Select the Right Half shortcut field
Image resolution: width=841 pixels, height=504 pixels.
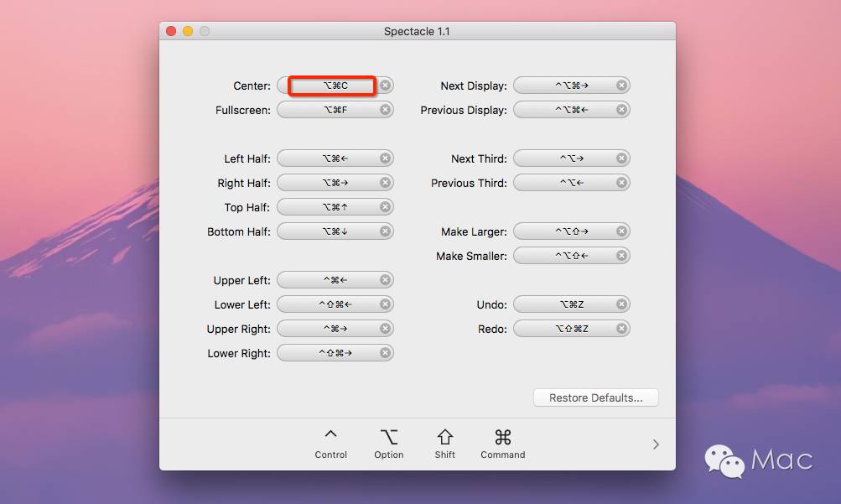coord(335,182)
